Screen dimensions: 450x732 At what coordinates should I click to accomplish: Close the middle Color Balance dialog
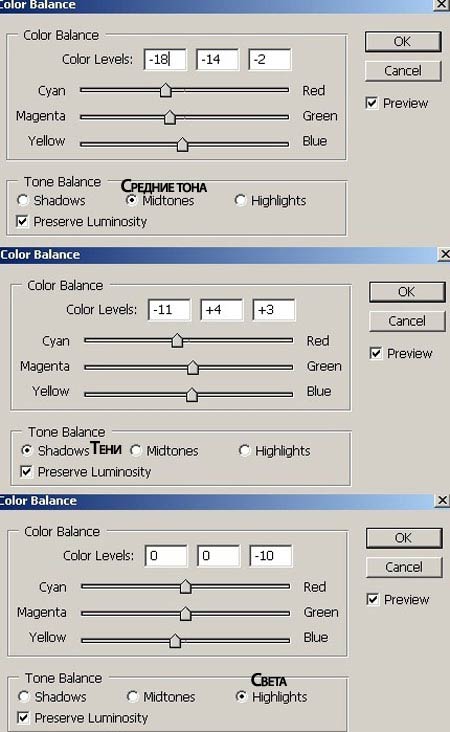(445, 254)
